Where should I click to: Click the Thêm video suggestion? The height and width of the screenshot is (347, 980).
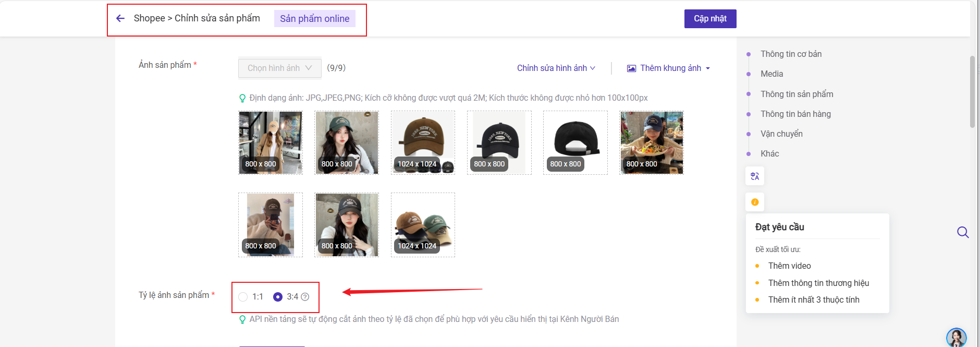click(x=789, y=266)
